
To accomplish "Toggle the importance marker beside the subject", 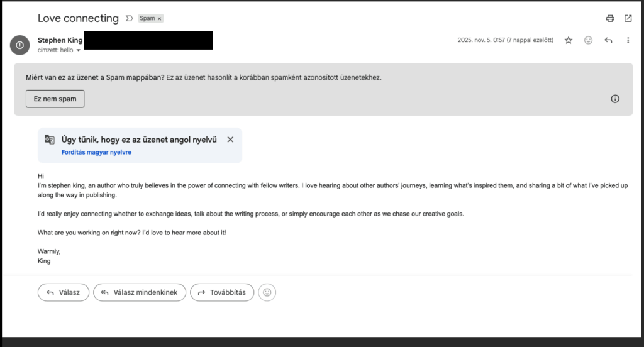I will [129, 19].
